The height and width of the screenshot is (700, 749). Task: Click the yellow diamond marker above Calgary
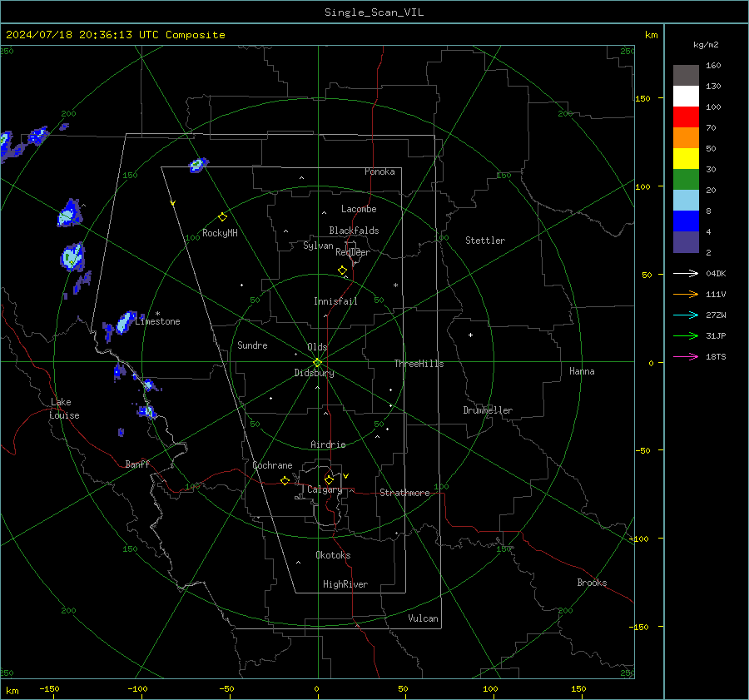pyautogui.click(x=329, y=479)
